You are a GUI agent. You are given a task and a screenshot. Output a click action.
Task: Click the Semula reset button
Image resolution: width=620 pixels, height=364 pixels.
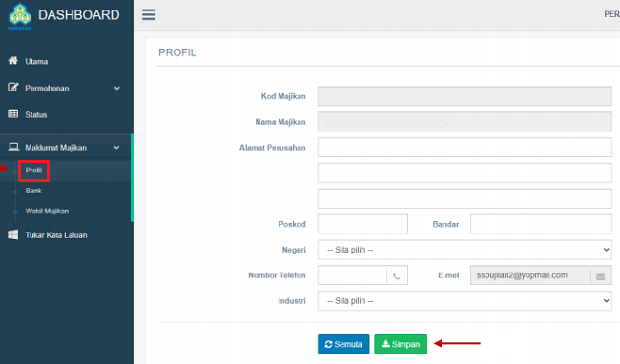(x=343, y=344)
